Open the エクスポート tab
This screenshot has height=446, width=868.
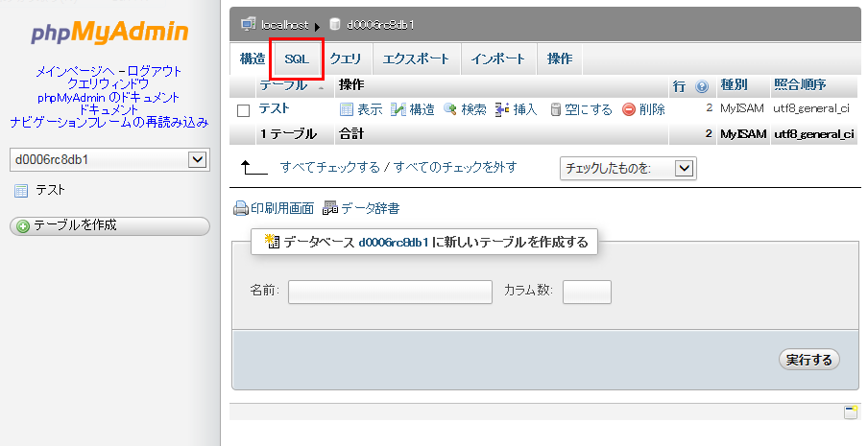416,59
